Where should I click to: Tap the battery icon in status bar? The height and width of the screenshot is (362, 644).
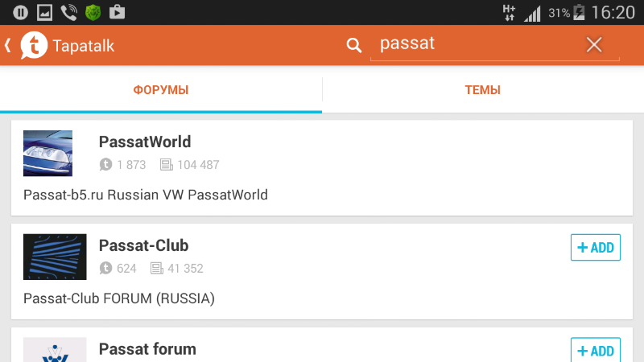[x=579, y=12]
